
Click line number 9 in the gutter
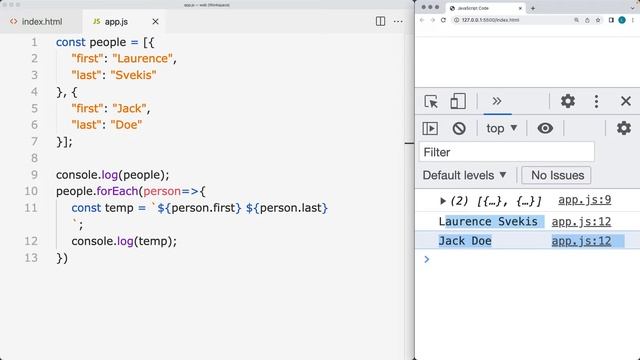pos(34,175)
